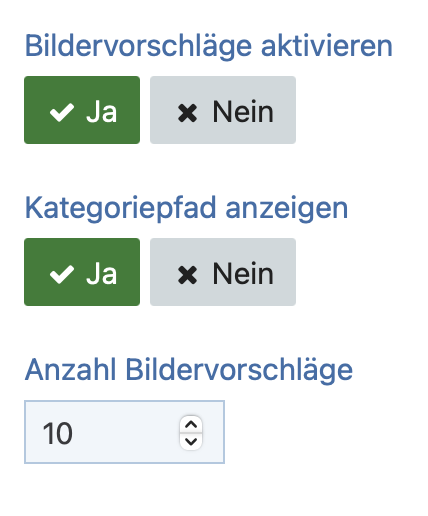The width and height of the screenshot is (428, 516).
Task: Click checkmark icon under Bildervorschläge aktivieren
Action: pos(62,112)
